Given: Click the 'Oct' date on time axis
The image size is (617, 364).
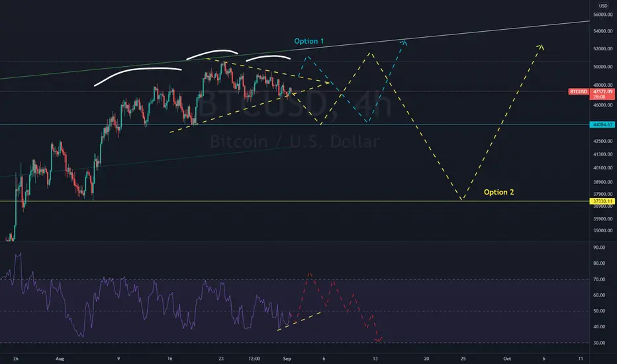Looking at the screenshot, I should coord(507,359).
